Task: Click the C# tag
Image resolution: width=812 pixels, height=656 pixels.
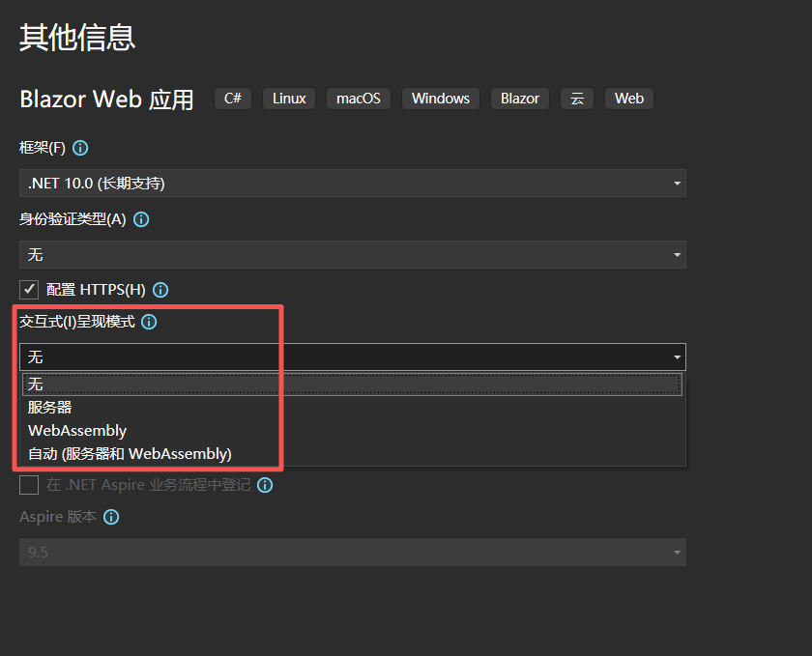Action: pos(233,99)
